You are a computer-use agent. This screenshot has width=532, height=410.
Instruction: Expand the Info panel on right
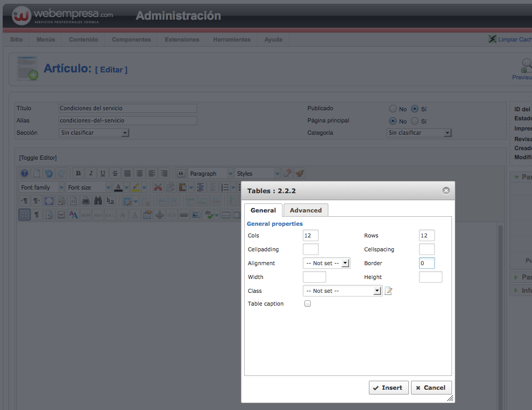tap(521, 290)
